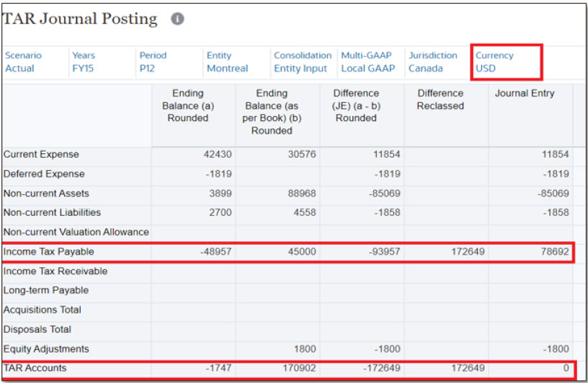The width and height of the screenshot is (588, 383).
Task: Click the Current Expense cell 42430
Action: coord(194,154)
